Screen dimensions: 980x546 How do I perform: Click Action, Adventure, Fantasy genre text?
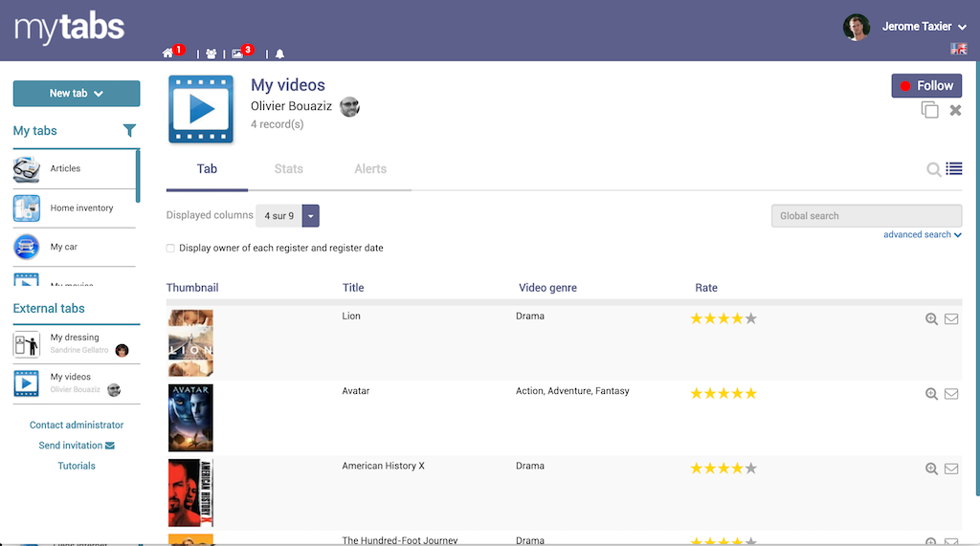572,391
